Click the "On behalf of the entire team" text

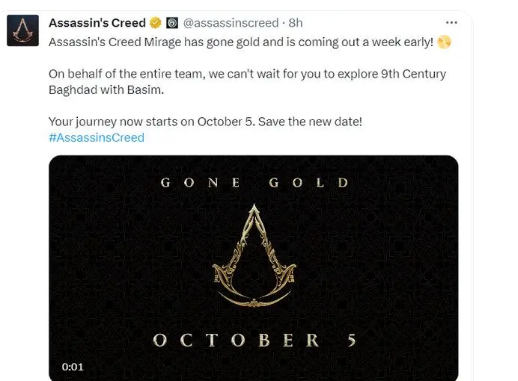coord(125,74)
